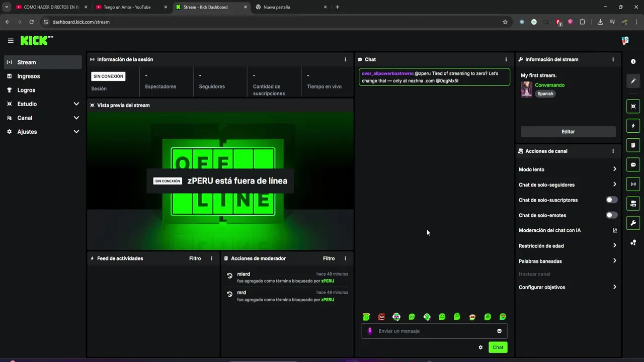644x362 pixels.
Task: Select Stream in the sidebar
Action: point(43,62)
